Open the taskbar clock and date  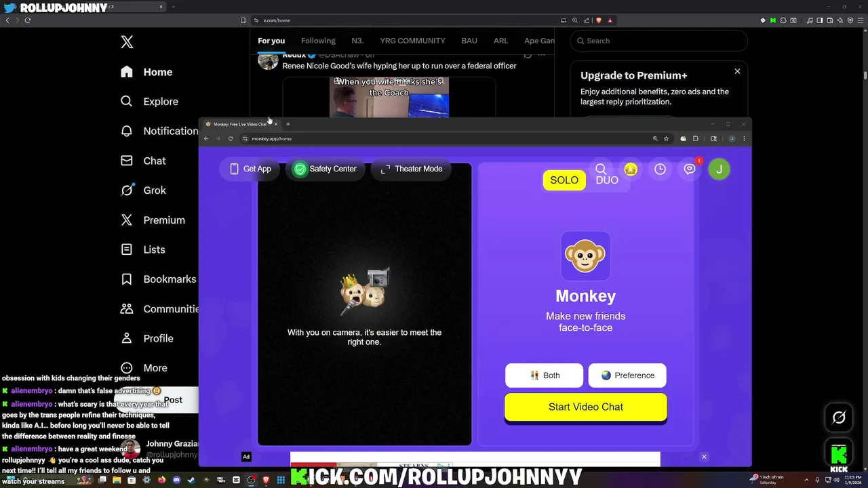853,479
